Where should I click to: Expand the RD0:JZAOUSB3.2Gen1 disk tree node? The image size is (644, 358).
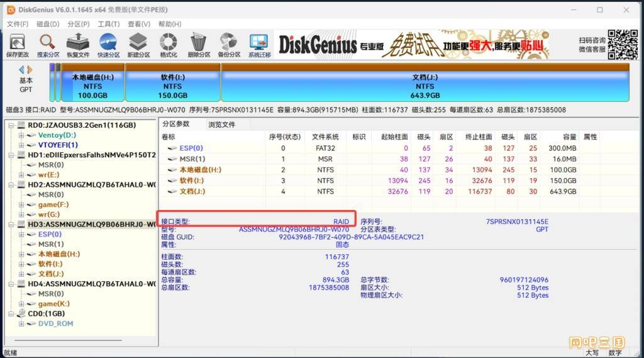[x=12, y=125]
